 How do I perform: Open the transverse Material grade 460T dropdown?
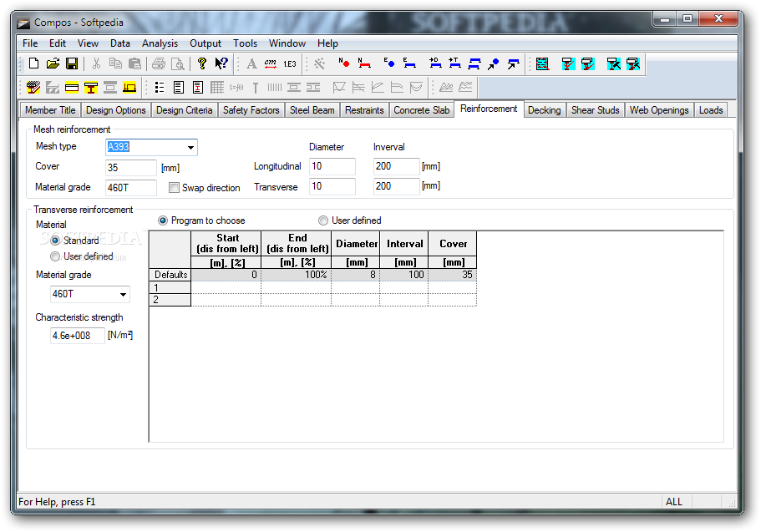[124, 294]
